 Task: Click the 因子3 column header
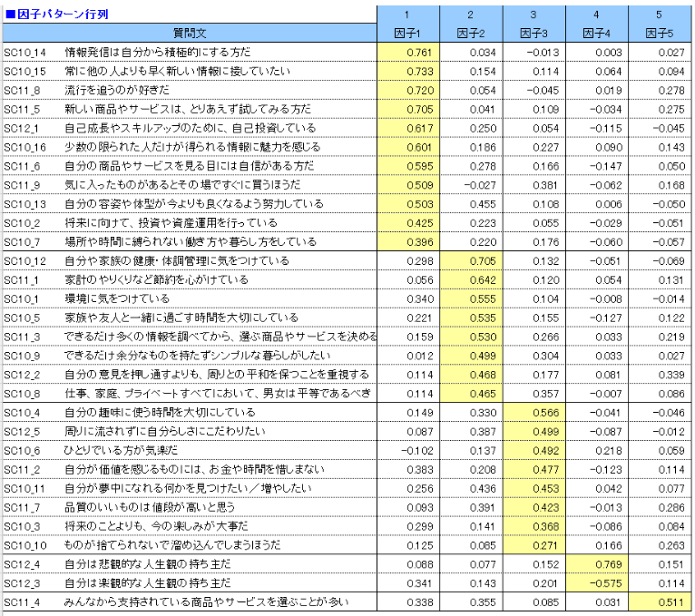(533, 33)
